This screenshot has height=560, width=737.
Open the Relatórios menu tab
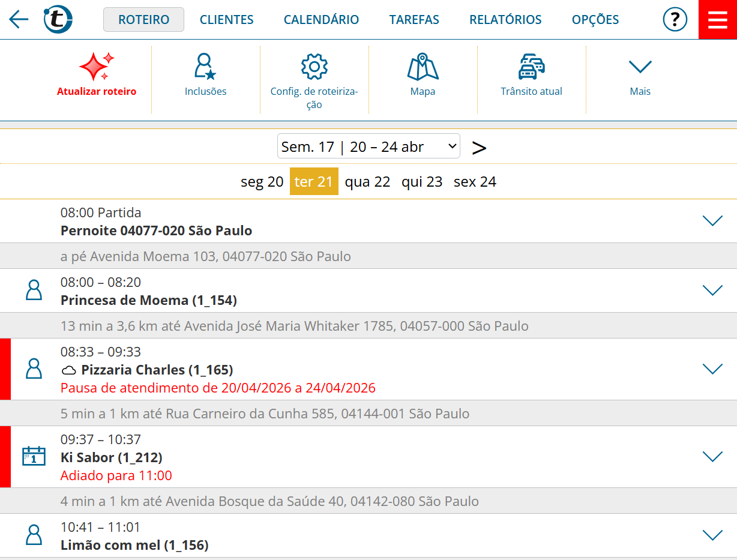tap(505, 20)
